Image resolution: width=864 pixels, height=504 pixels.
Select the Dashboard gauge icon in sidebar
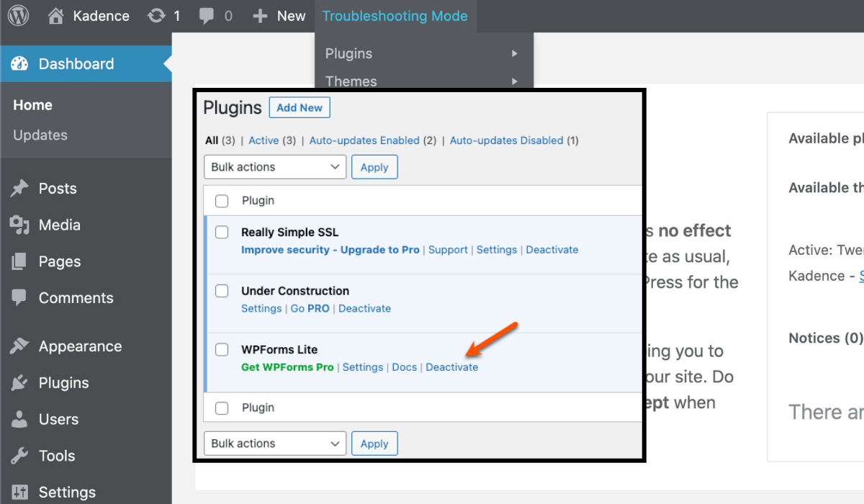click(x=21, y=63)
